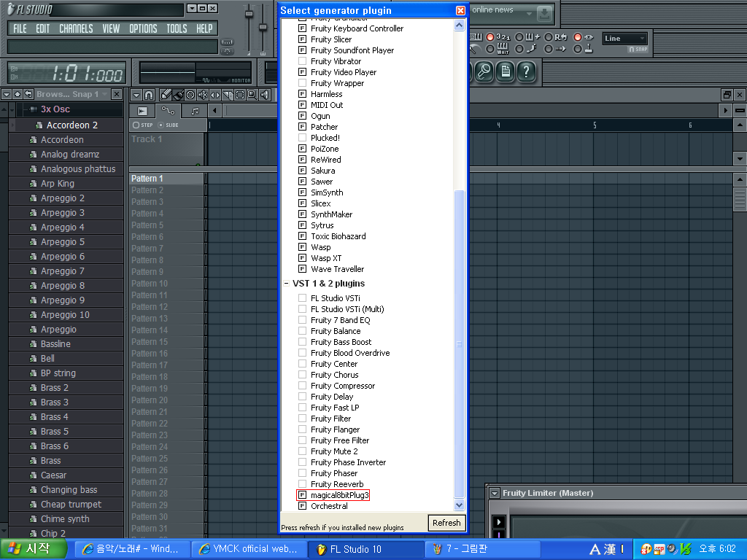Check the Fruity 7 Band EQ checkbox
The width and height of the screenshot is (747, 560).
(302, 320)
